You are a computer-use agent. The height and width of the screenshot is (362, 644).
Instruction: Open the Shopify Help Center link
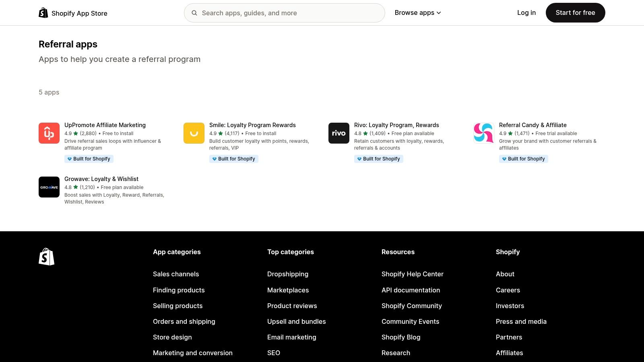(x=412, y=274)
